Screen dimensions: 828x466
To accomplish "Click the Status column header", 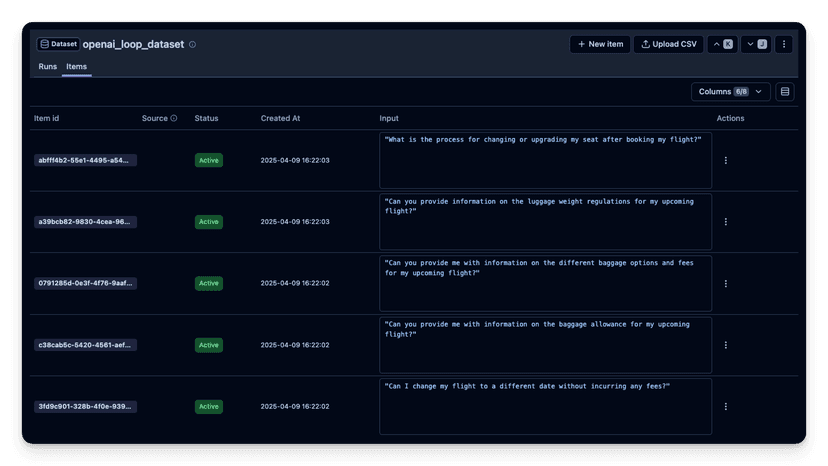I will tap(206, 118).
